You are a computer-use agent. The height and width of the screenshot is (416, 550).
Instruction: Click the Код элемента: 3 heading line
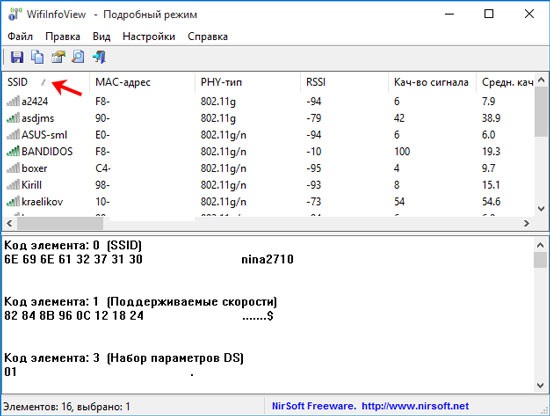pyautogui.click(x=124, y=358)
